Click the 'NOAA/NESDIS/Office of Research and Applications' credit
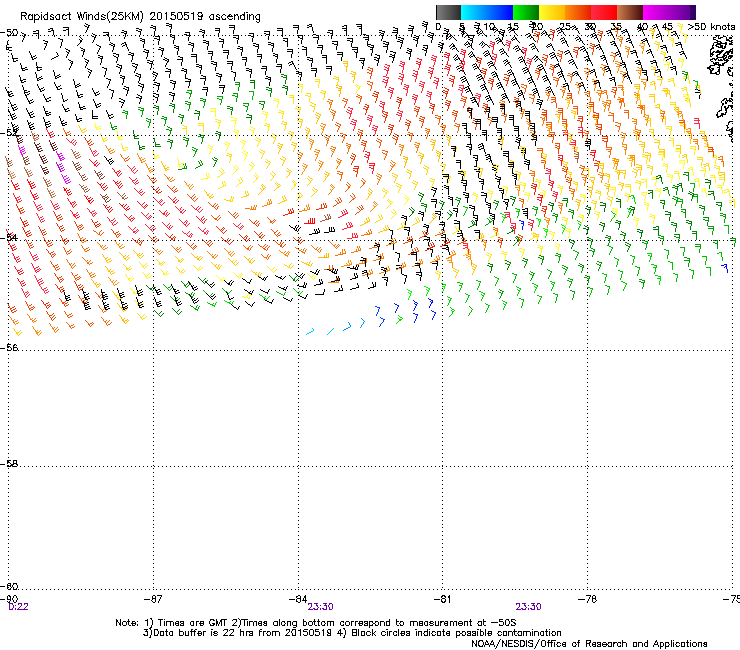 pos(589,644)
